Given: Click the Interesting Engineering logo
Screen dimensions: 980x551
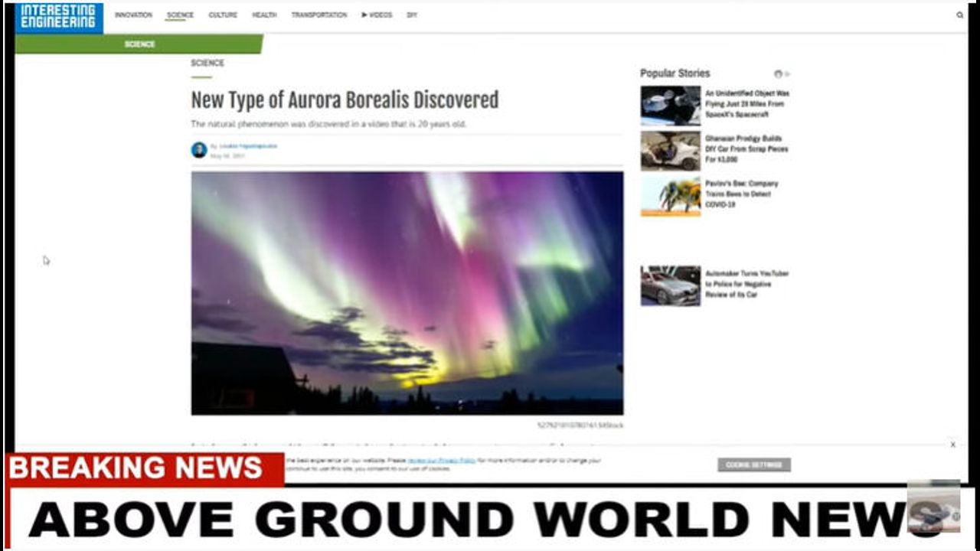Looking at the screenshot, I should 59,17.
